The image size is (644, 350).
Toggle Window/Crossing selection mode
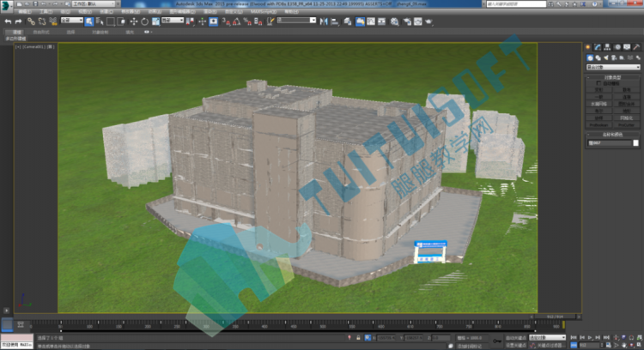121,21
